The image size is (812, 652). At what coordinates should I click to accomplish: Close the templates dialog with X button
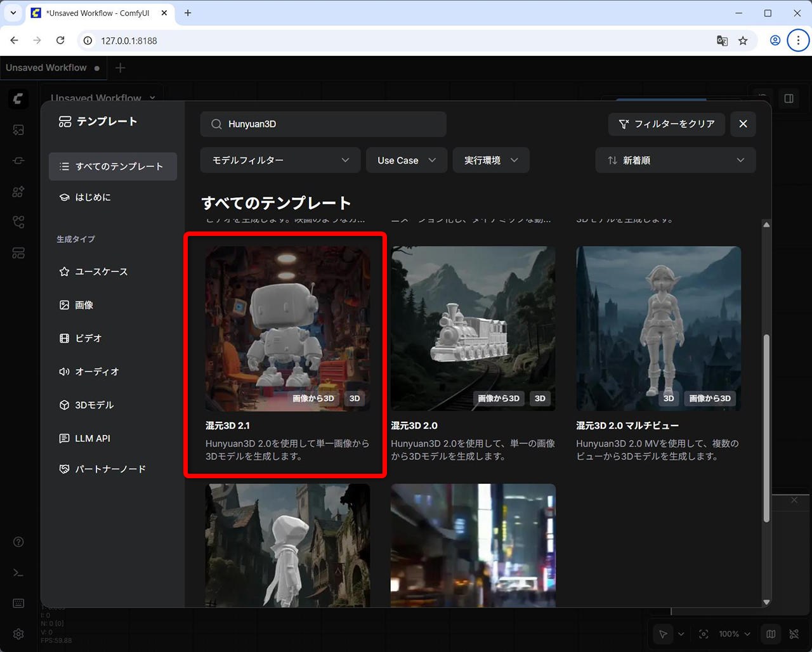[743, 124]
